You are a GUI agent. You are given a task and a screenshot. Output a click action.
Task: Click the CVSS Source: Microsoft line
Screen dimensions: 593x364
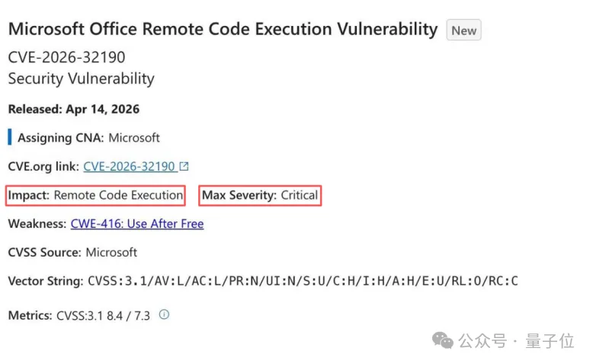tap(72, 252)
